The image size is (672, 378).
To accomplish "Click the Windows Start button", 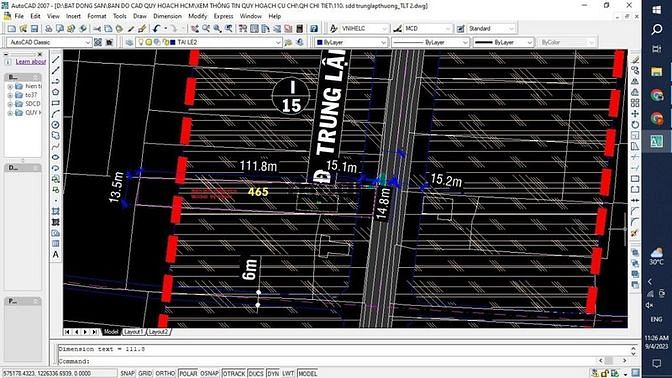I will [x=657, y=10].
